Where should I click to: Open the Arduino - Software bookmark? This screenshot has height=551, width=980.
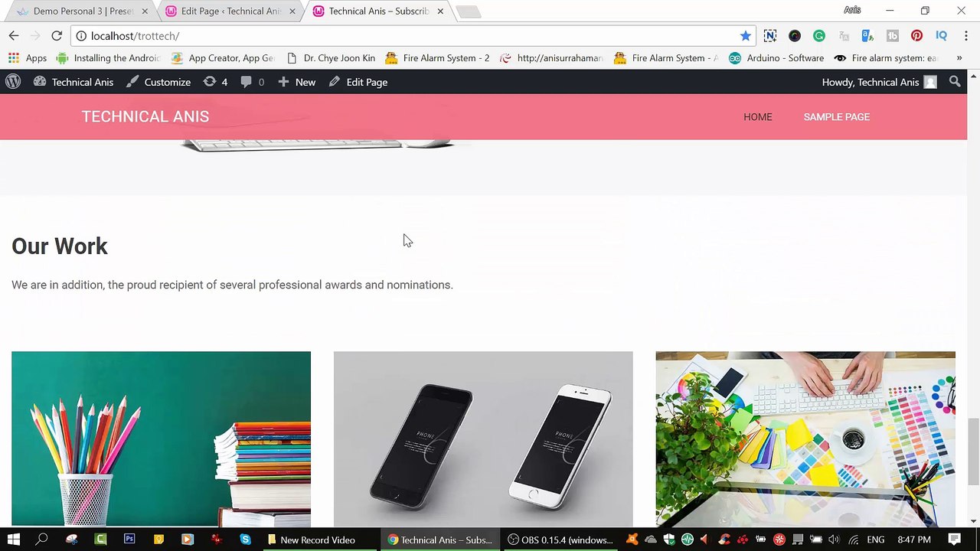(x=776, y=58)
